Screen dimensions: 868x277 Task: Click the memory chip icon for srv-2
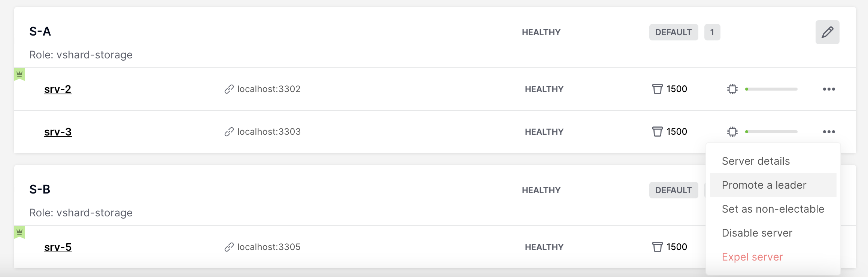click(x=732, y=89)
